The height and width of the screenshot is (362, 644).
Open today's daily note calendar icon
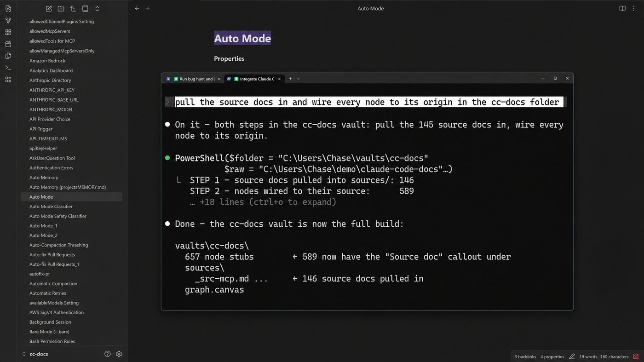[x=8, y=44]
